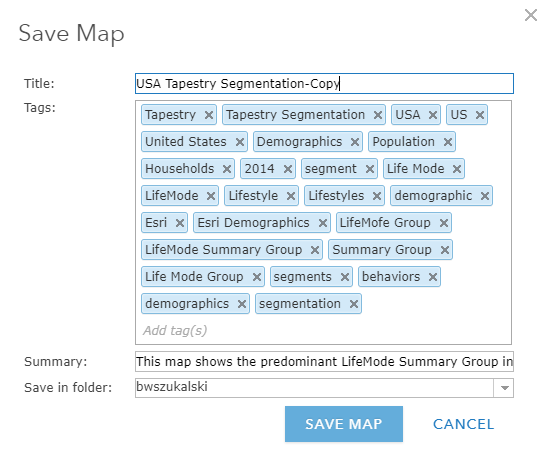541x450 pixels.
Task: Remove the Lifestyles tag
Action: point(377,196)
